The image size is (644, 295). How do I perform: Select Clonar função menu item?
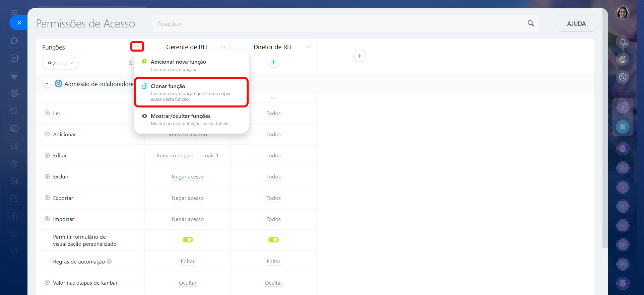(x=191, y=92)
